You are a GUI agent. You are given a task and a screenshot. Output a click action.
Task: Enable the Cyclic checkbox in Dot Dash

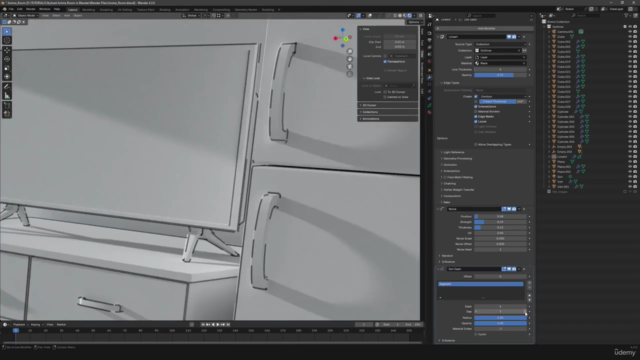[x=476, y=334]
